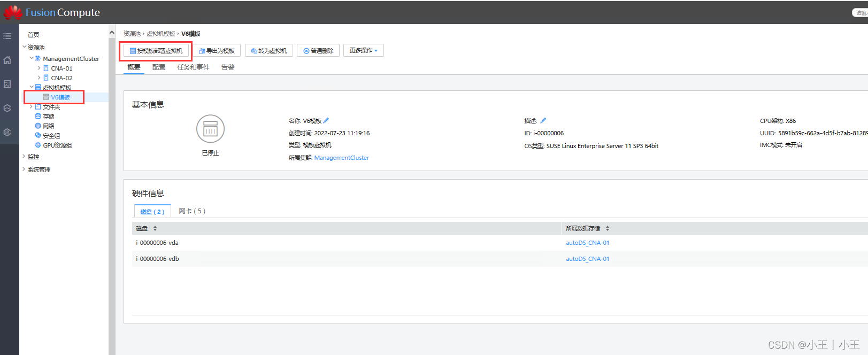Select GPU资源组 in the navigation tree
Screen dimensions: 868x355
pyautogui.click(x=57, y=145)
